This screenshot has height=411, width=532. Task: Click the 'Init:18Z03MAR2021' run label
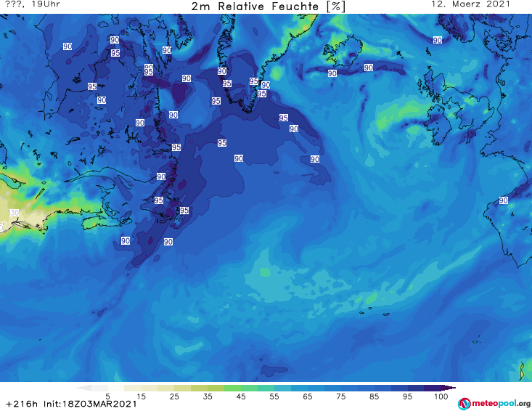tap(90, 404)
